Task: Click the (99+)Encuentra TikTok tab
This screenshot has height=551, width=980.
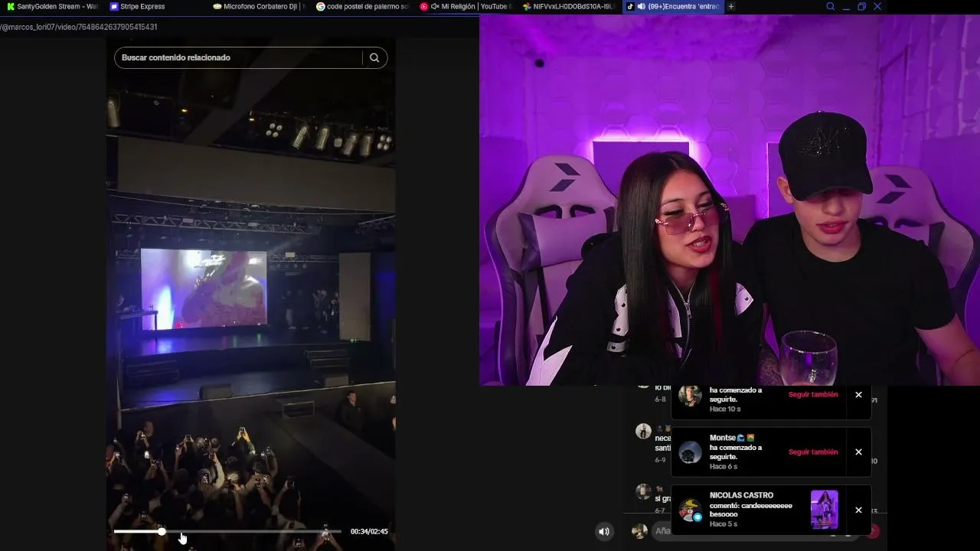Action: point(673,7)
